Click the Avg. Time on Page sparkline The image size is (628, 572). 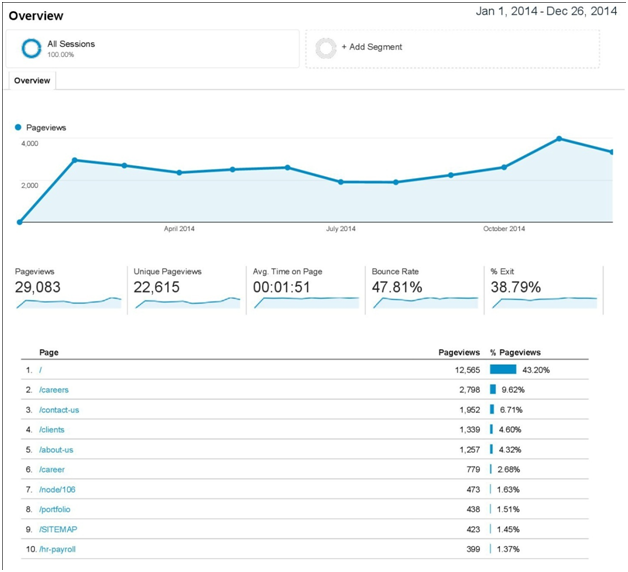[x=306, y=303]
